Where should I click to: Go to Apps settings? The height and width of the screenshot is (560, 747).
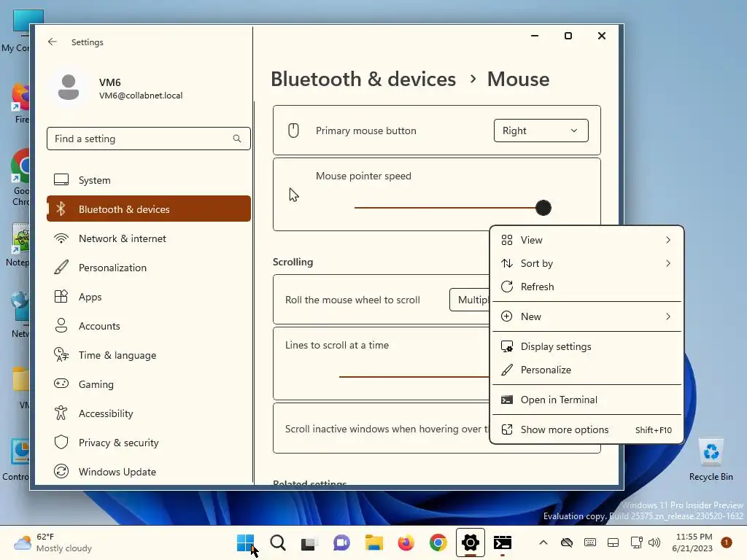(x=149, y=297)
